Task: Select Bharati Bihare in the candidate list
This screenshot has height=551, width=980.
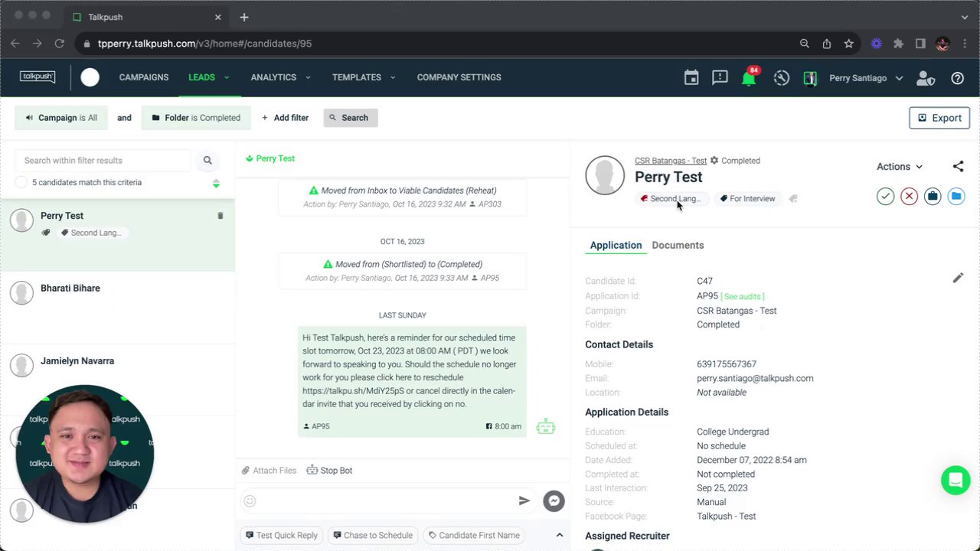Action: pos(117,308)
